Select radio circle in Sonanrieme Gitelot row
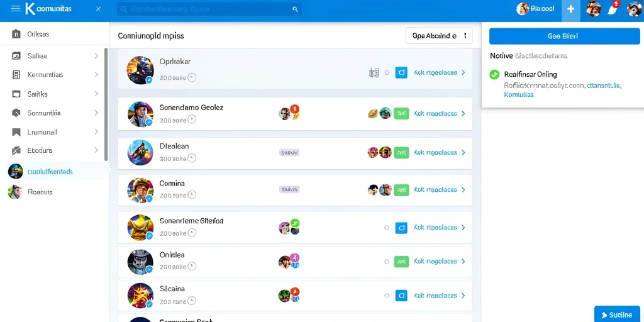 click(387, 227)
